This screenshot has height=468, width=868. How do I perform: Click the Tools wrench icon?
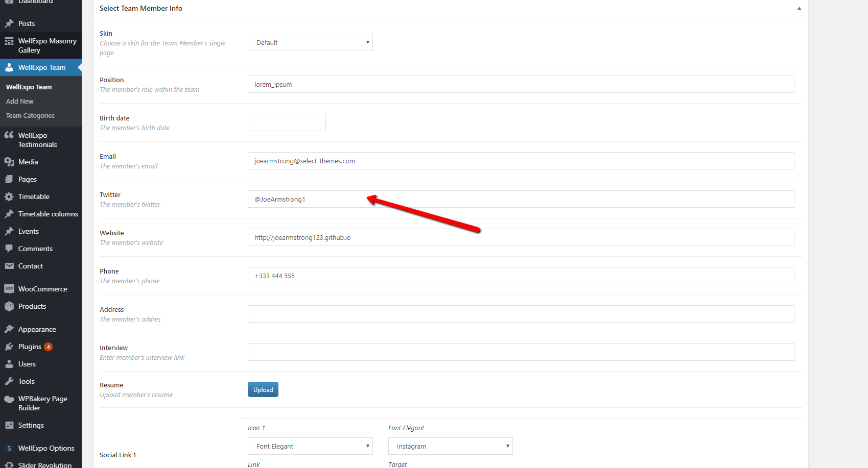coord(9,381)
